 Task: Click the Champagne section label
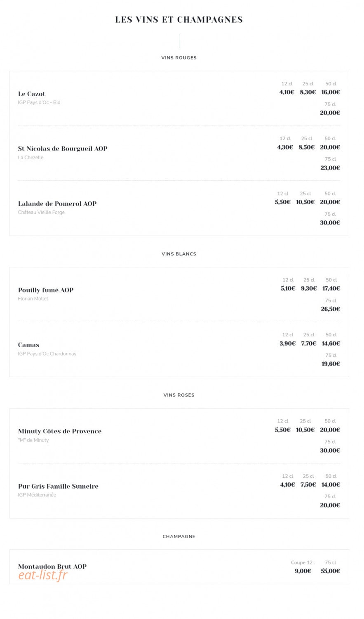point(179,536)
